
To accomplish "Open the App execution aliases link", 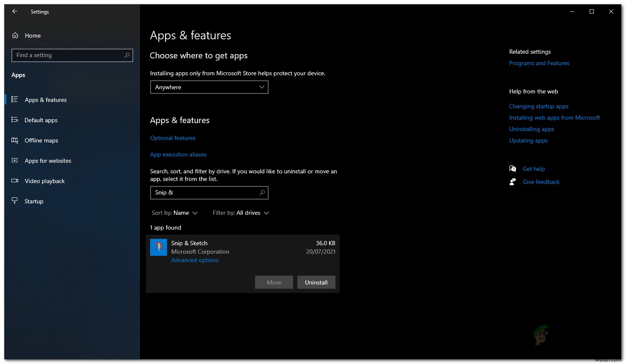I will tap(178, 154).
